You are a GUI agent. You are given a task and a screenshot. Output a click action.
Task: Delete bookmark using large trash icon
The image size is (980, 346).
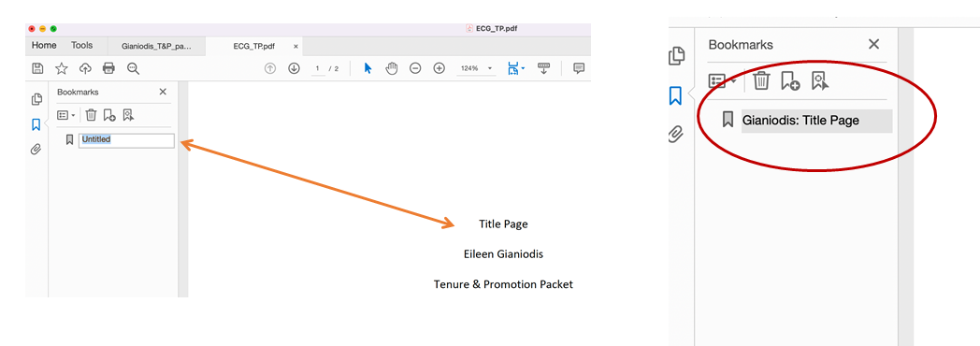point(761,80)
